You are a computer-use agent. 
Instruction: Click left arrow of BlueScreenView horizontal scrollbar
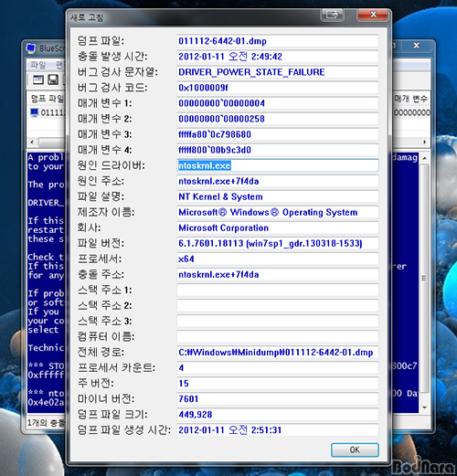(32, 142)
